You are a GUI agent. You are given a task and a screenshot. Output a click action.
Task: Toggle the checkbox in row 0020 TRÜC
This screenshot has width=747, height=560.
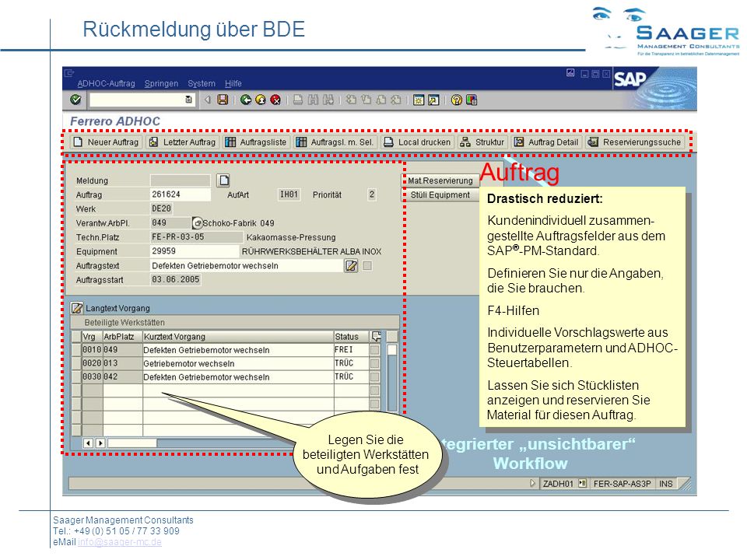(x=375, y=363)
